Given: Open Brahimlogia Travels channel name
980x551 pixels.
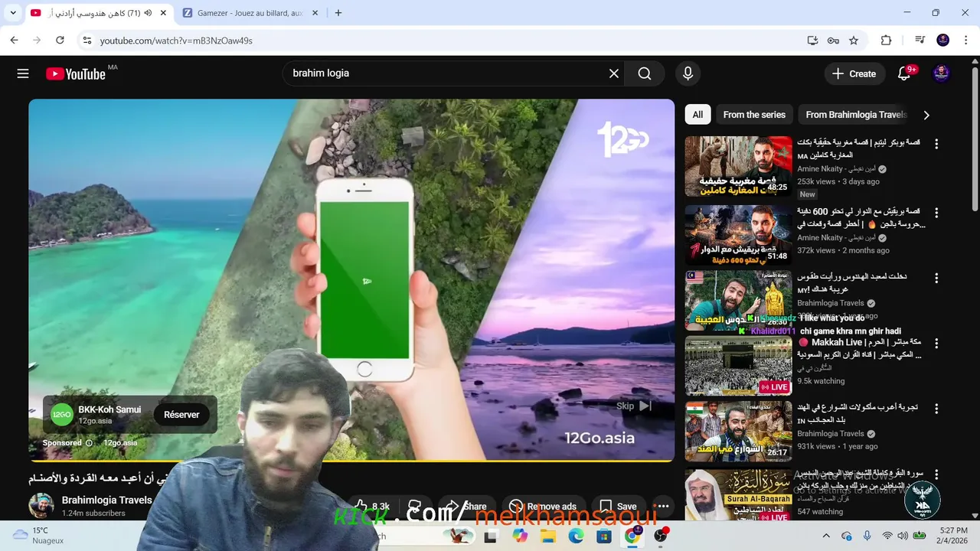Looking at the screenshot, I should pyautogui.click(x=106, y=500).
